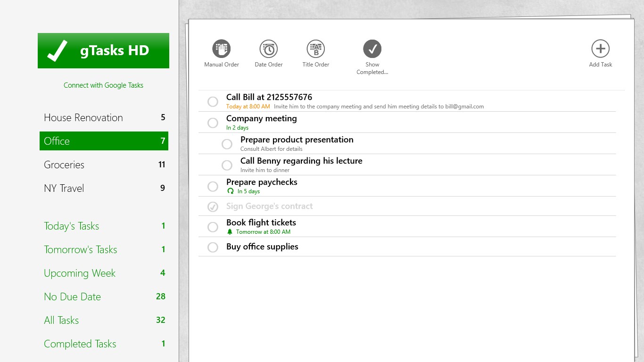Sort tasks using Date Order icon

pos(268,49)
